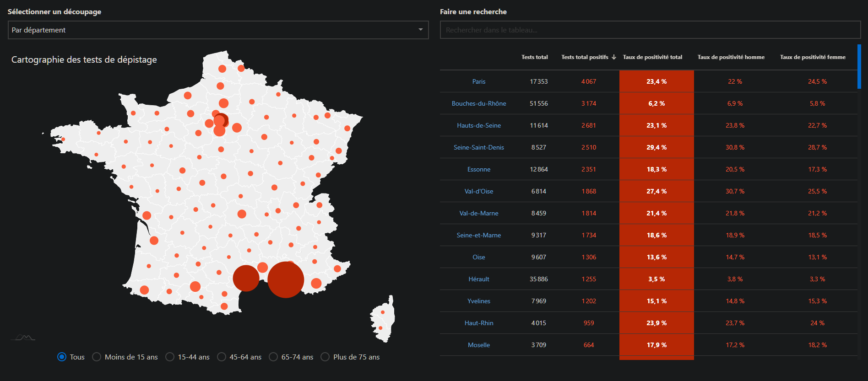868x381 pixels.
Task: Open the Seine-et-Marne department link
Action: pyautogui.click(x=479, y=235)
